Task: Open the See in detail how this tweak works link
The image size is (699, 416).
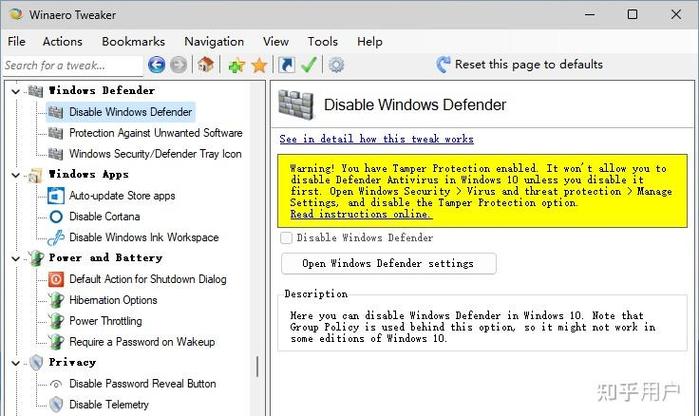Action: click(x=376, y=139)
